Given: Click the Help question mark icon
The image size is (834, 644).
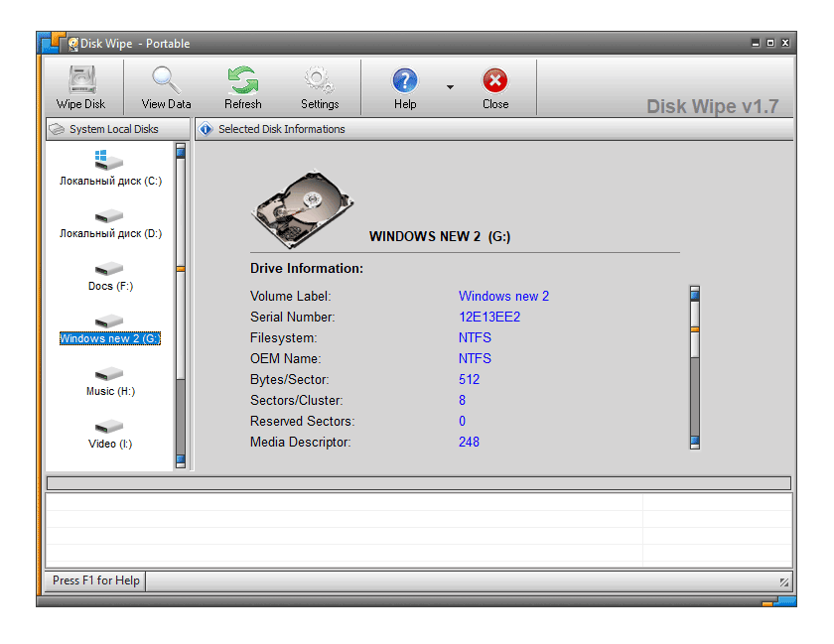Looking at the screenshot, I should [404, 80].
